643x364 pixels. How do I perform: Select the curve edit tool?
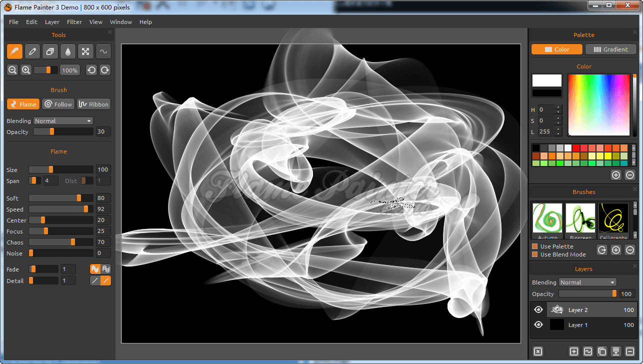pyautogui.click(x=103, y=51)
